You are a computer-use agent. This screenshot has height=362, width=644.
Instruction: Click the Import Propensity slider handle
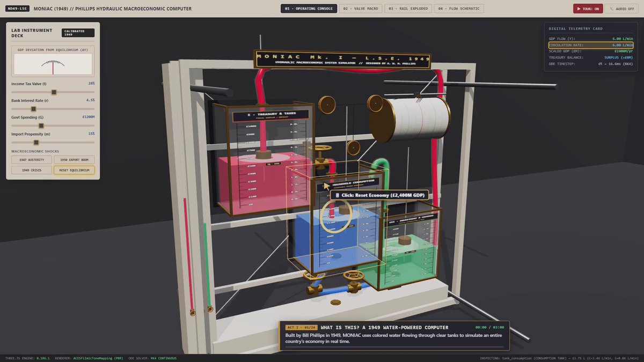point(36,143)
